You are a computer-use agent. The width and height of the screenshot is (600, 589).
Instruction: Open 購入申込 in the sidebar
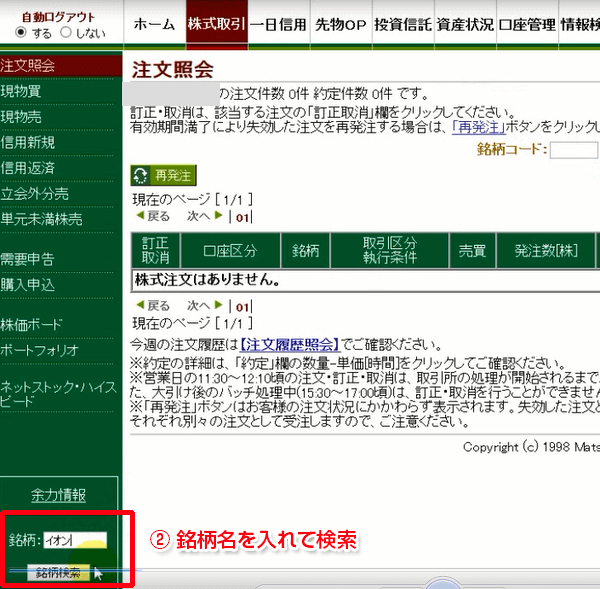(28, 285)
